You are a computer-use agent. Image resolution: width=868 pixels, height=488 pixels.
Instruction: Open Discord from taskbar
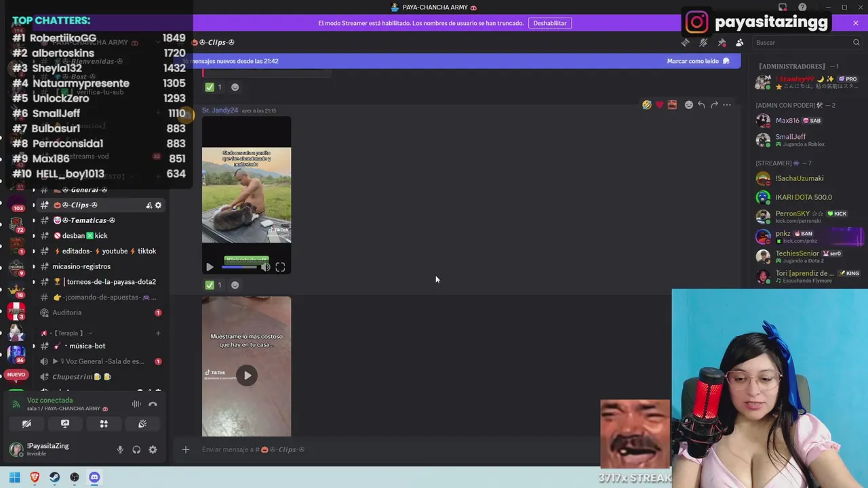(94, 477)
